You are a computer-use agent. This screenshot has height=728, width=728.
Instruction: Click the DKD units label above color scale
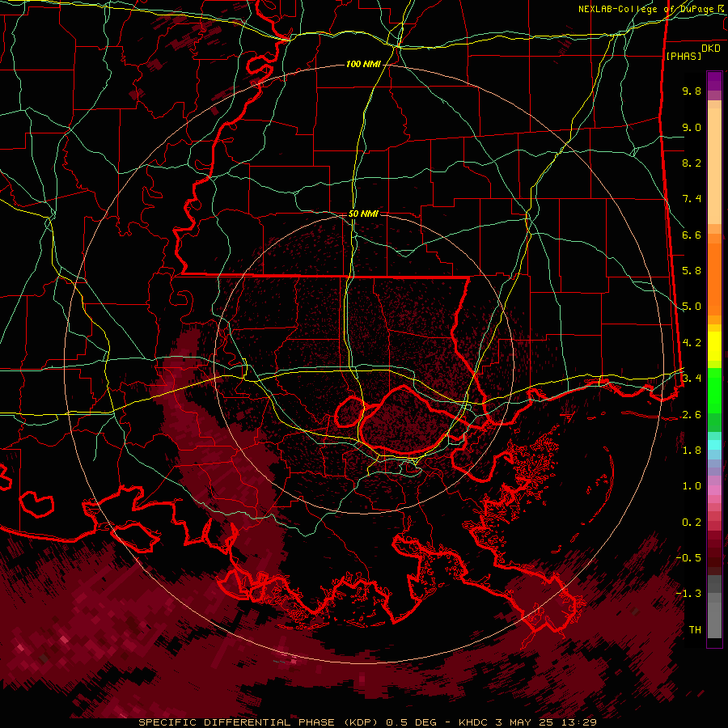click(x=711, y=49)
